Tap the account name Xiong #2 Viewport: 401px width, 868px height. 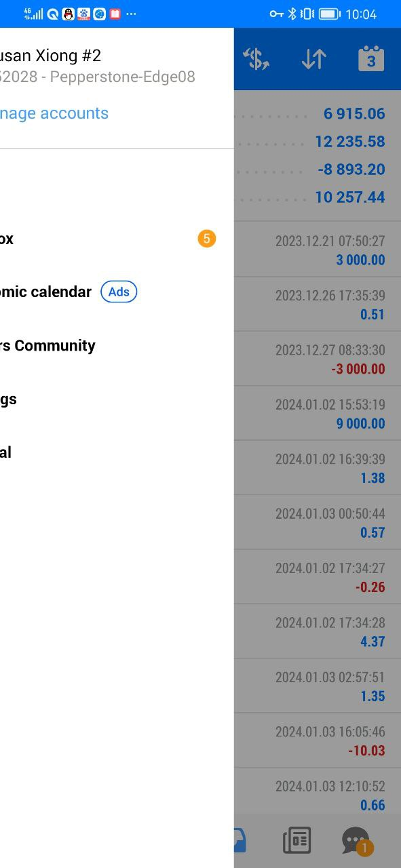point(51,56)
